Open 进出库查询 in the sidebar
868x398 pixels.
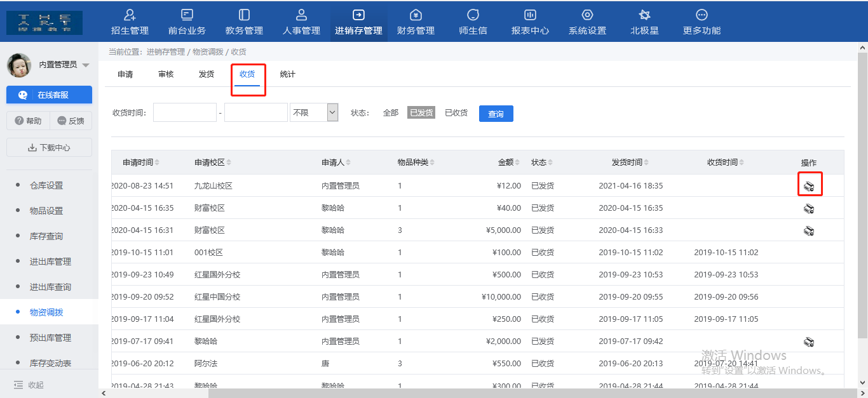(50, 287)
